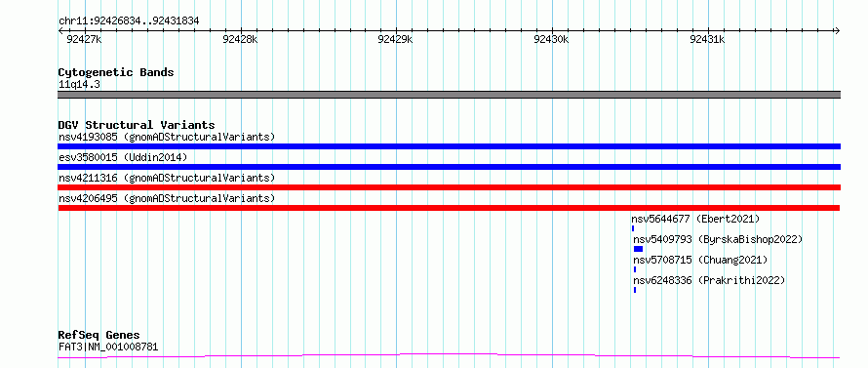Click the small blue mark under nsv6248336
Screen dimensions: 868x368
coord(635,290)
